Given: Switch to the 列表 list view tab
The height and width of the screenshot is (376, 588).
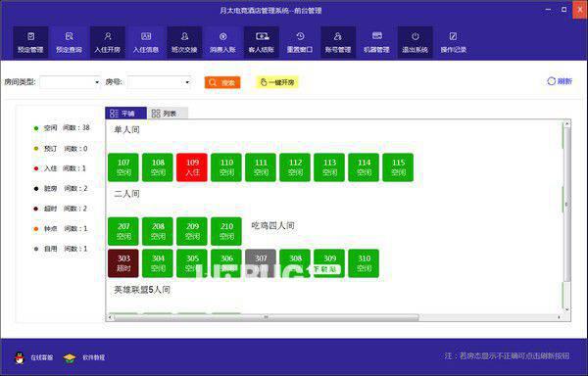Looking at the screenshot, I should point(168,114).
